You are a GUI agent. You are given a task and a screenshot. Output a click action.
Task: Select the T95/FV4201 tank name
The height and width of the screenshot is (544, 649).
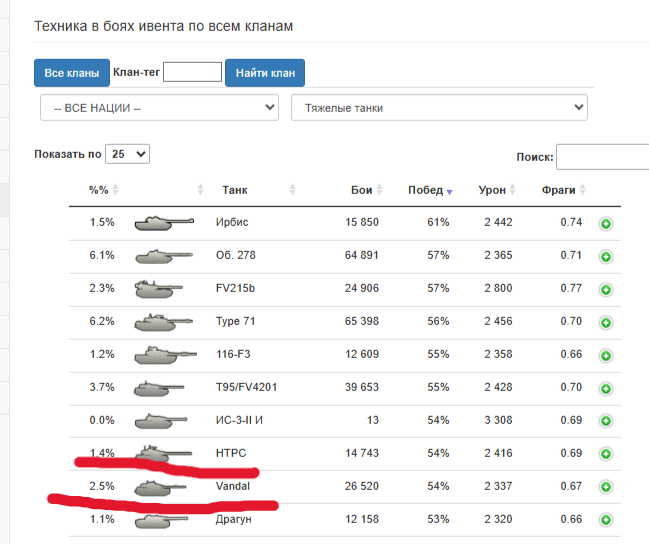[246, 387]
